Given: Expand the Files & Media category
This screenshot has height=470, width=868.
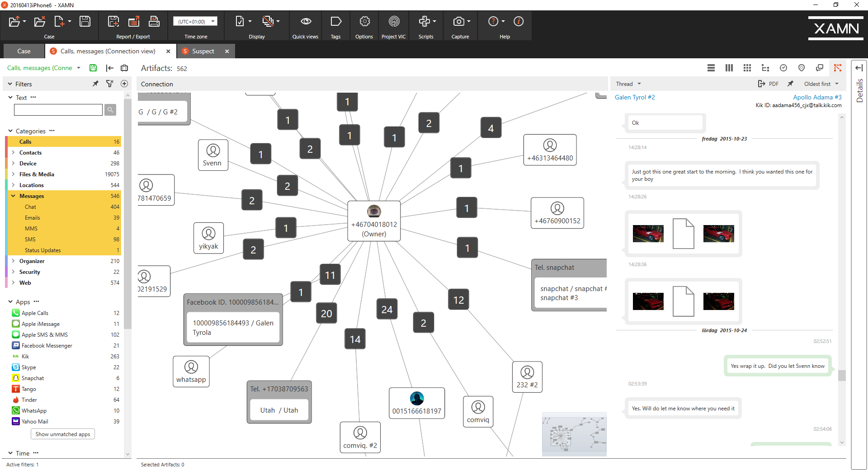Looking at the screenshot, I should point(13,174).
